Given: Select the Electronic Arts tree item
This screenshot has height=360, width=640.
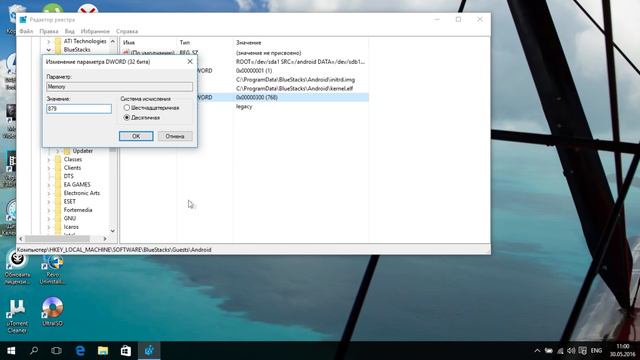Looking at the screenshot, I should [x=82, y=193].
